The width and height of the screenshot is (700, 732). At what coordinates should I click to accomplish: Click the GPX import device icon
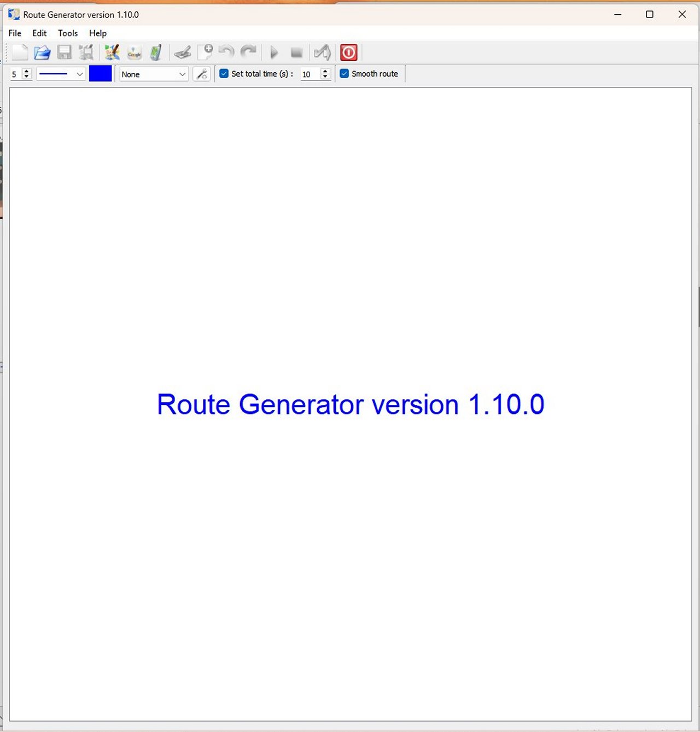[x=156, y=53]
